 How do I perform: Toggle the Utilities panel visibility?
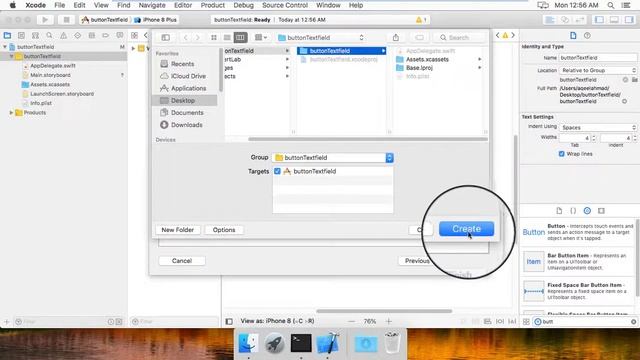point(629,20)
